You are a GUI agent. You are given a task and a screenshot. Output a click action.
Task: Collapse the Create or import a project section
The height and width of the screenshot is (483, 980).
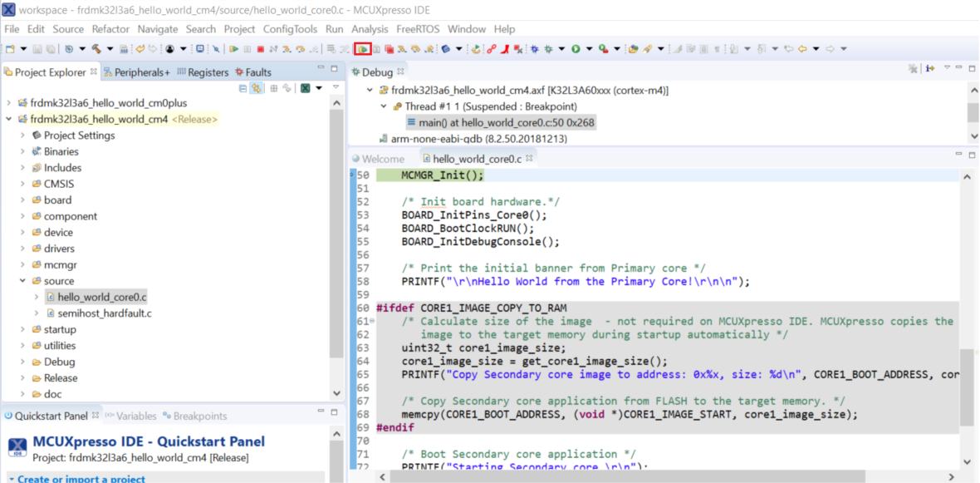click(x=12, y=479)
